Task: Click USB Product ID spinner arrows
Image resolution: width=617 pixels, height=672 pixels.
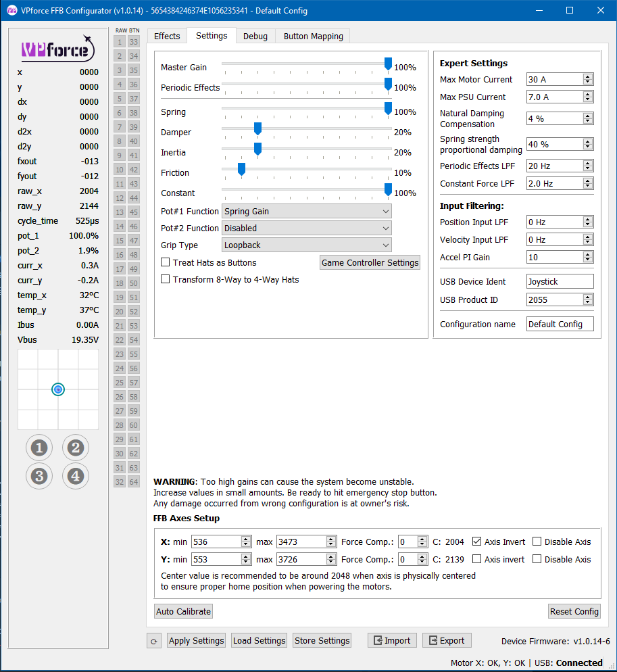Action: 588,299
